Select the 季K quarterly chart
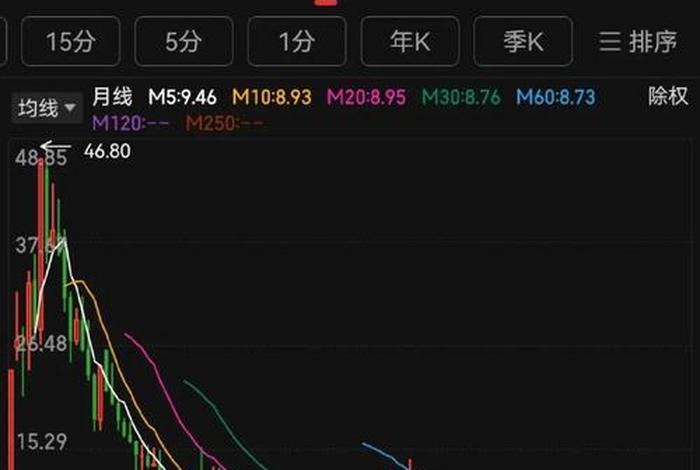This screenshot has width=700, height=470. [523, 42]
